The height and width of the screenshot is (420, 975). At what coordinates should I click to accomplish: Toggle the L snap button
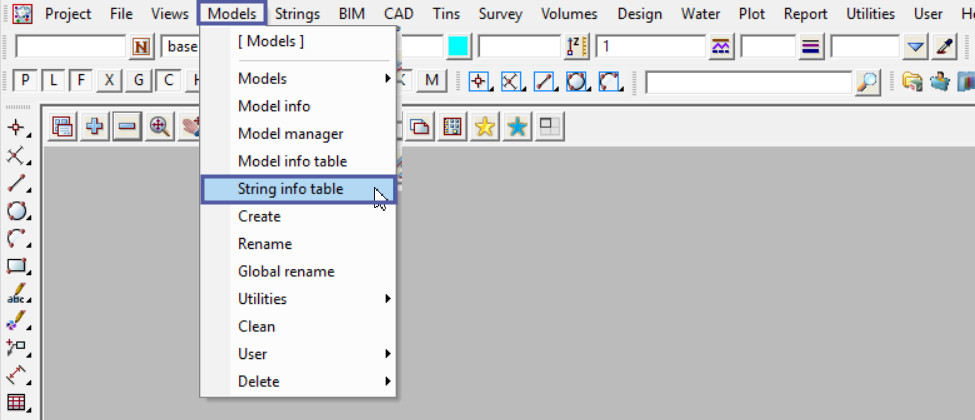click(53, 81)
